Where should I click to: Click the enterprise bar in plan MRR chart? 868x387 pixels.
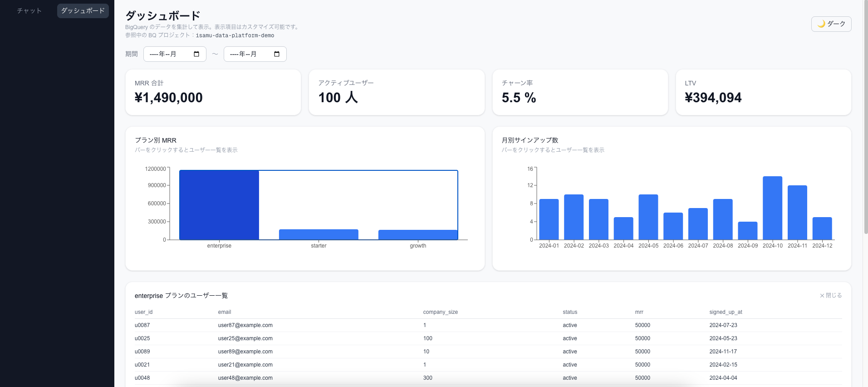(219, 205)
